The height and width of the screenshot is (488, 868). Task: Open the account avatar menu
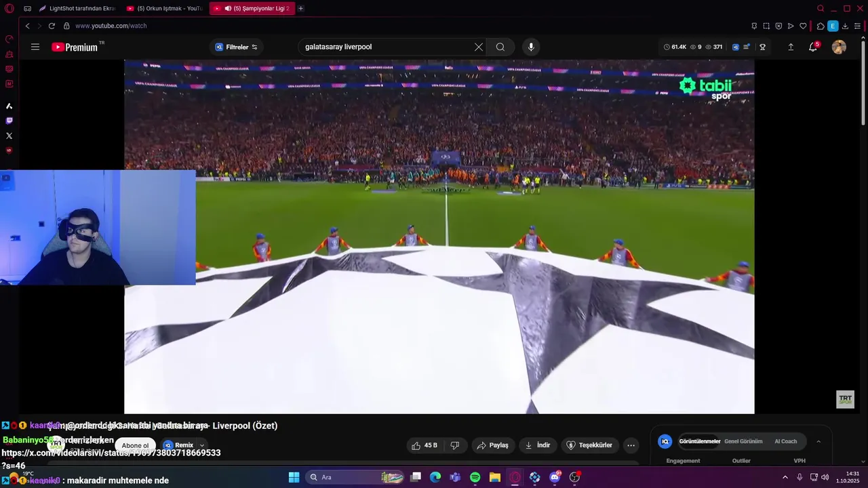pyautogui.click(x=839, y=47)
